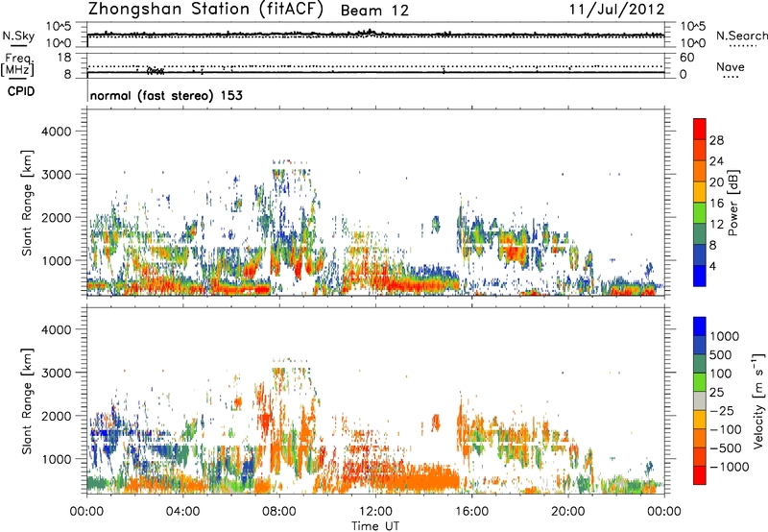Click the Power color bar at 16 dB

point(700,203)
